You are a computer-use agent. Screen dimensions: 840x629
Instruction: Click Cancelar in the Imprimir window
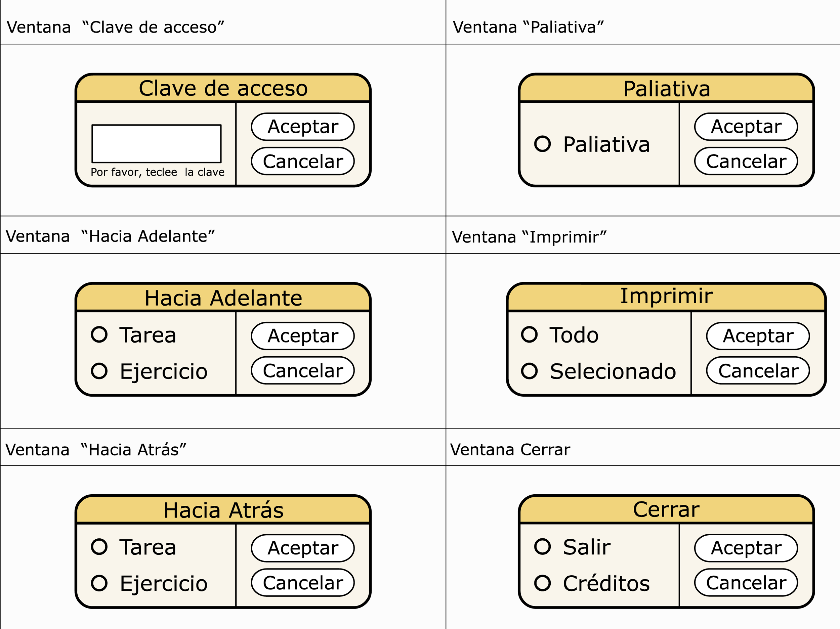(758, 370)
